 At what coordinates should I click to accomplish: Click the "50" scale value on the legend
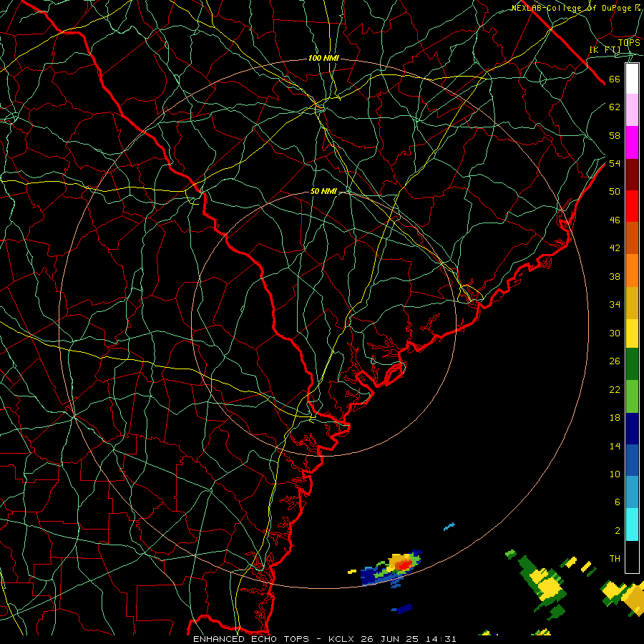click(615, 192)
